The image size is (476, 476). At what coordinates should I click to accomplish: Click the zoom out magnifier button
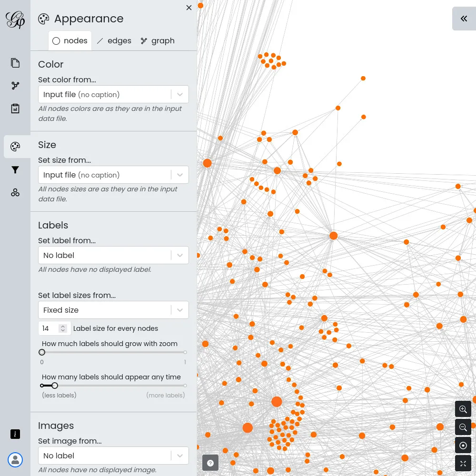(463, 427)
